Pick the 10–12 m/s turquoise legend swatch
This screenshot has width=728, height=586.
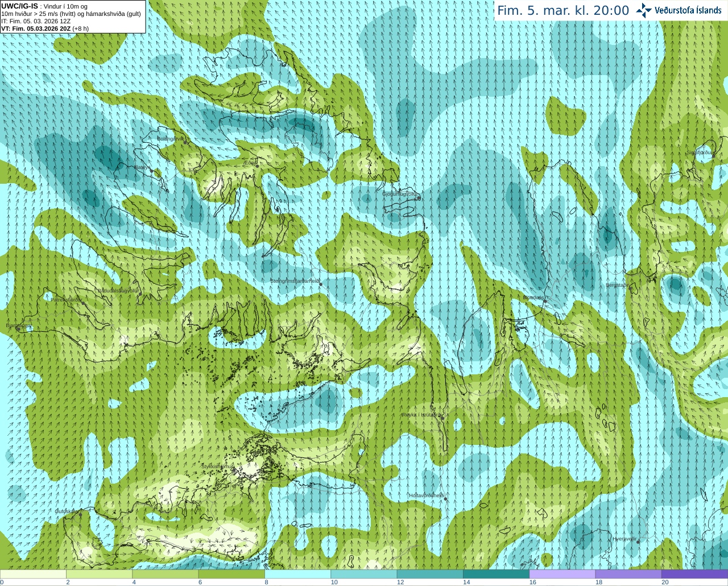(x=363, y=574)
